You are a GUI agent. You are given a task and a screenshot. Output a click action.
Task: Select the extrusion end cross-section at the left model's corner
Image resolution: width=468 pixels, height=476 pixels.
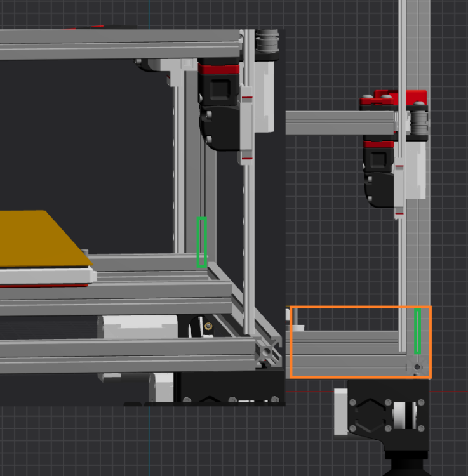click(x=268, y=352)
